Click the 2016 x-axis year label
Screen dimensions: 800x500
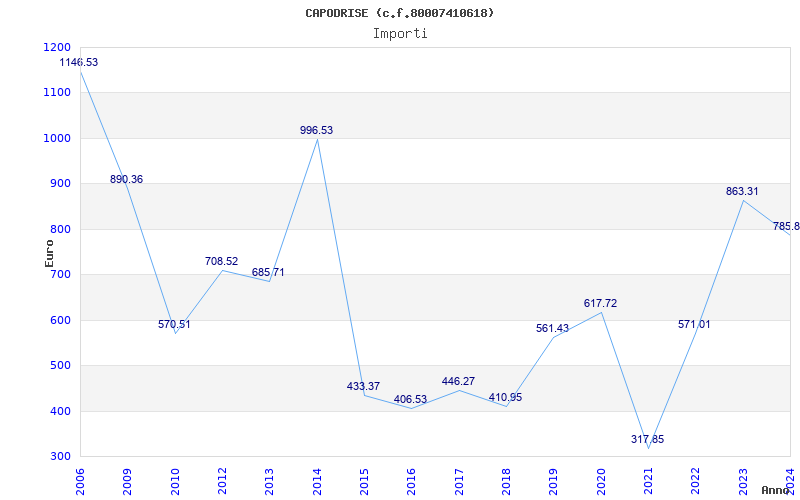411,482
